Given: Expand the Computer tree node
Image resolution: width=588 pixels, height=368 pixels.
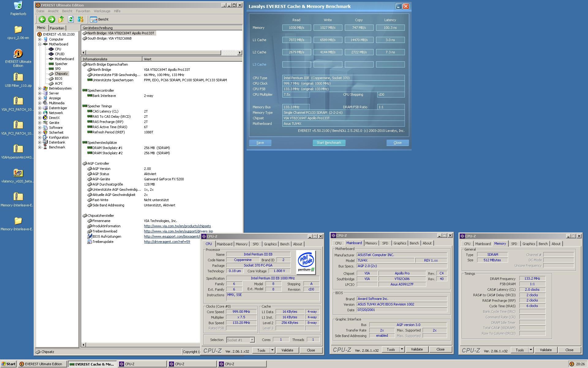Looking at the screenshot, I should [x=40, y=39].
